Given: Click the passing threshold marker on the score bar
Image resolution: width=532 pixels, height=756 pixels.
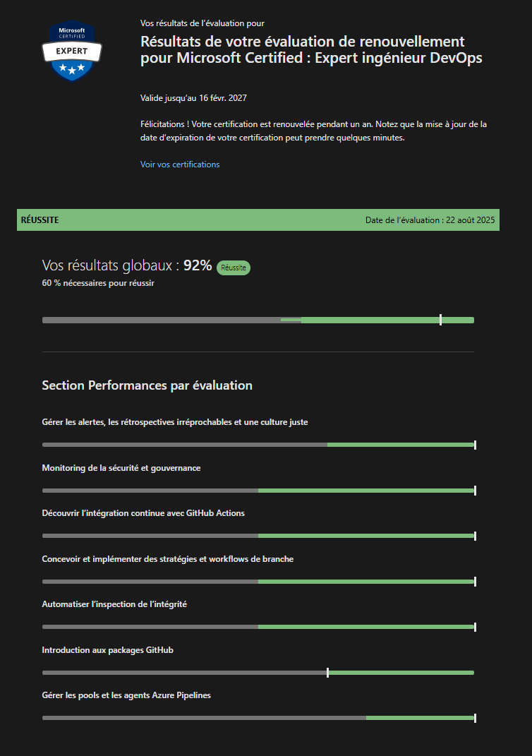Looking at the screenshot, I should pyautogui.click(x=441, y=319).
